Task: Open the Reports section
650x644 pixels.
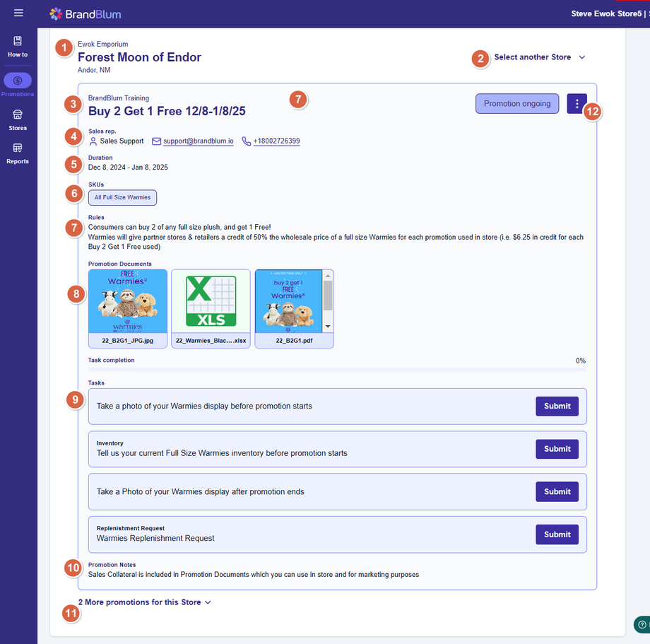Action: click(18, 154)
